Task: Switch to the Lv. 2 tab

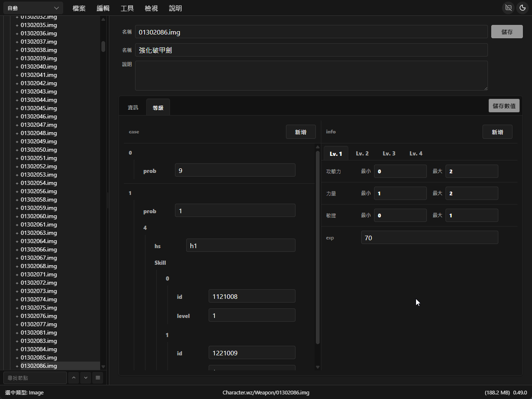Action: click(362, 153)
